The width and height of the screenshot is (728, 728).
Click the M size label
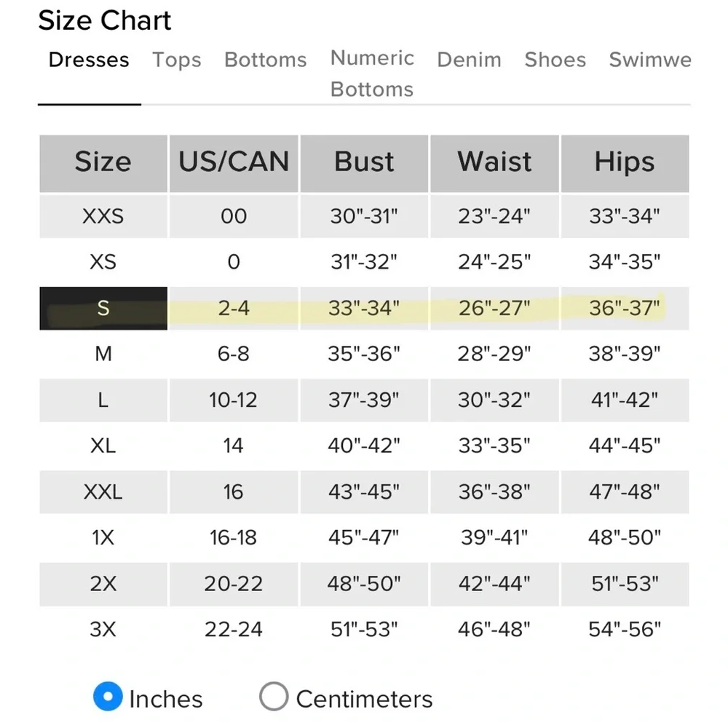103,354
